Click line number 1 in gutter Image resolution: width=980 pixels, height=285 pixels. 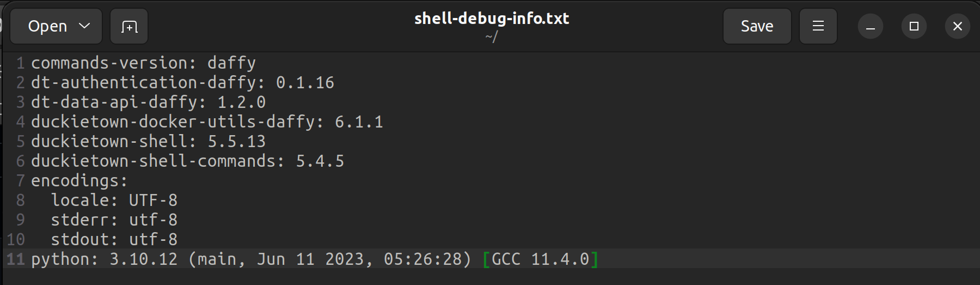[20, 63]
